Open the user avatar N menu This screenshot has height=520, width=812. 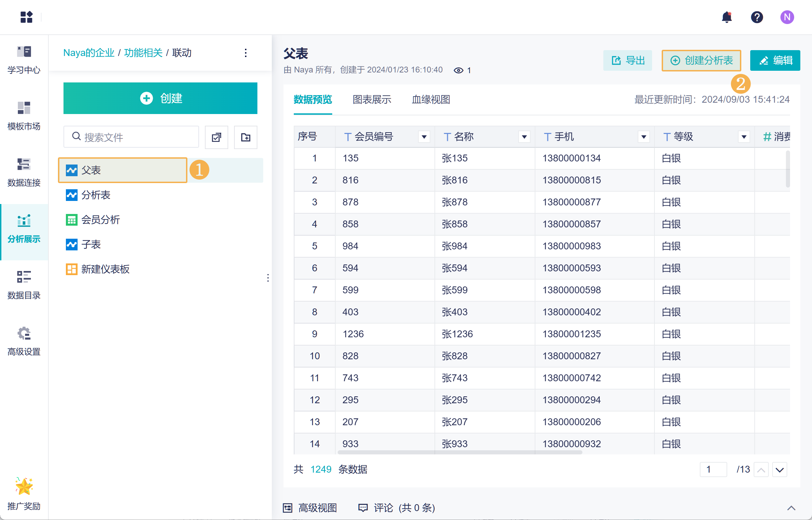click(x=787, y=17)
